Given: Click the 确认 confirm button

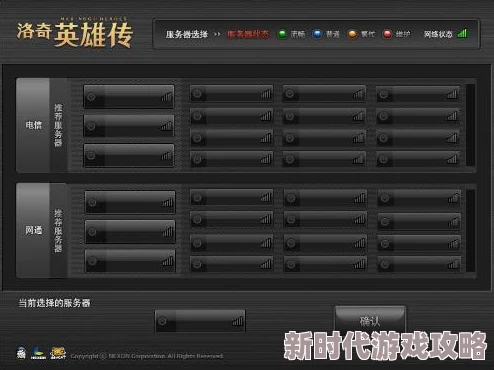Looking at the screenshot, I should point(370,320).
